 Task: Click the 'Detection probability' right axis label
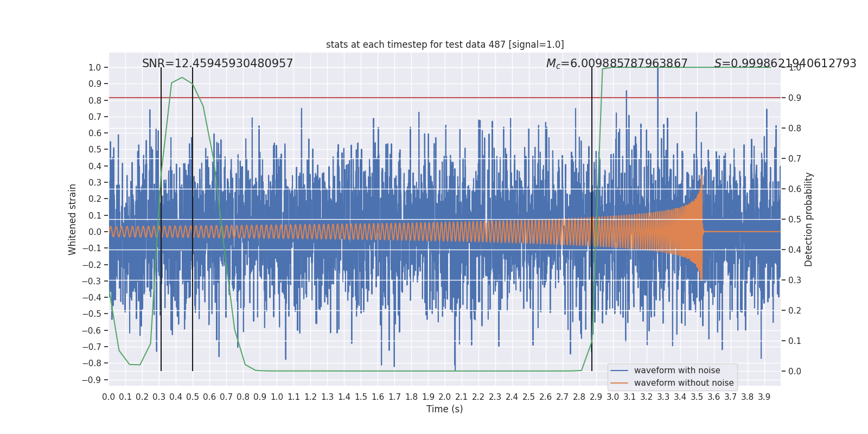(809, 219)
